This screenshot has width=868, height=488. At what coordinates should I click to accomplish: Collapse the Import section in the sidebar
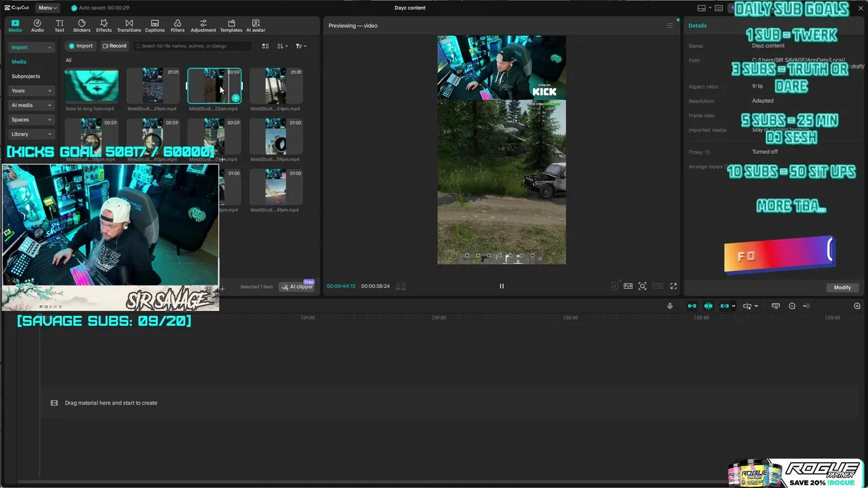tap(31, 47)
